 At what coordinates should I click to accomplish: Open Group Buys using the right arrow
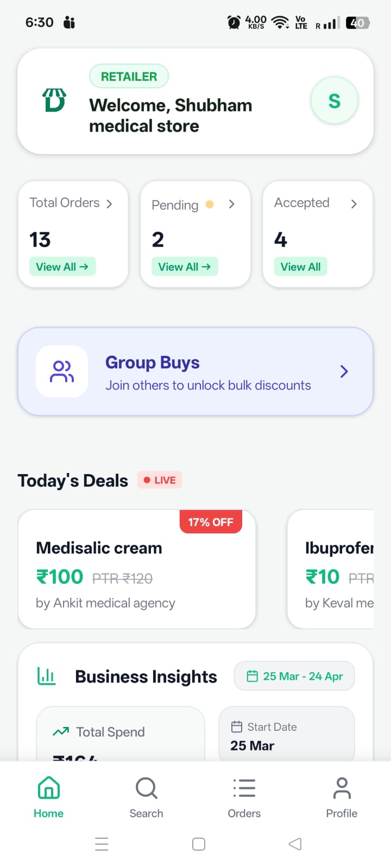pyautogui.click(x=343, y=371)
